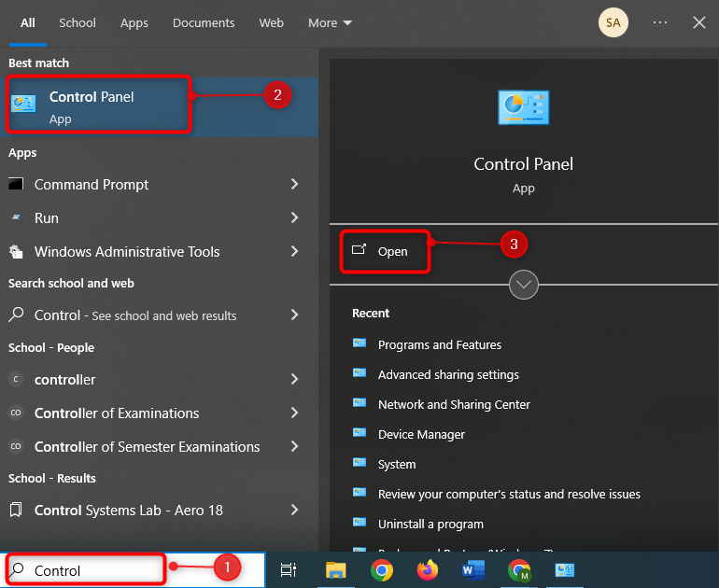The image size is (719, 588).
Task: Open recent item Programs and Features
Action: (x=439, y=344)
